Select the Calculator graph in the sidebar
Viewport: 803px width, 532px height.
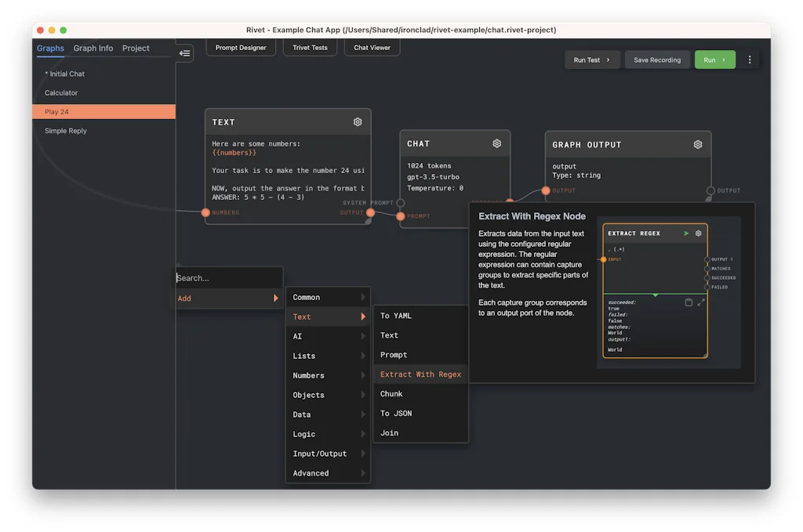60,92
